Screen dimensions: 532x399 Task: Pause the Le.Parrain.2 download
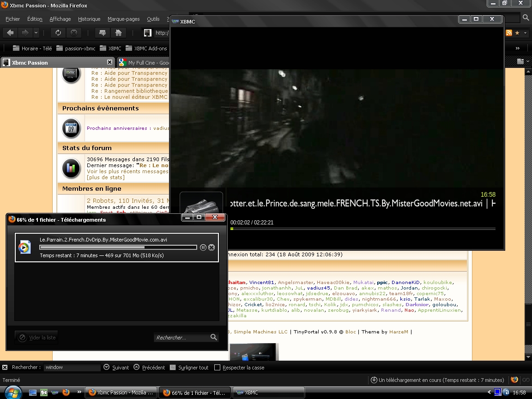tap(203, 248)
